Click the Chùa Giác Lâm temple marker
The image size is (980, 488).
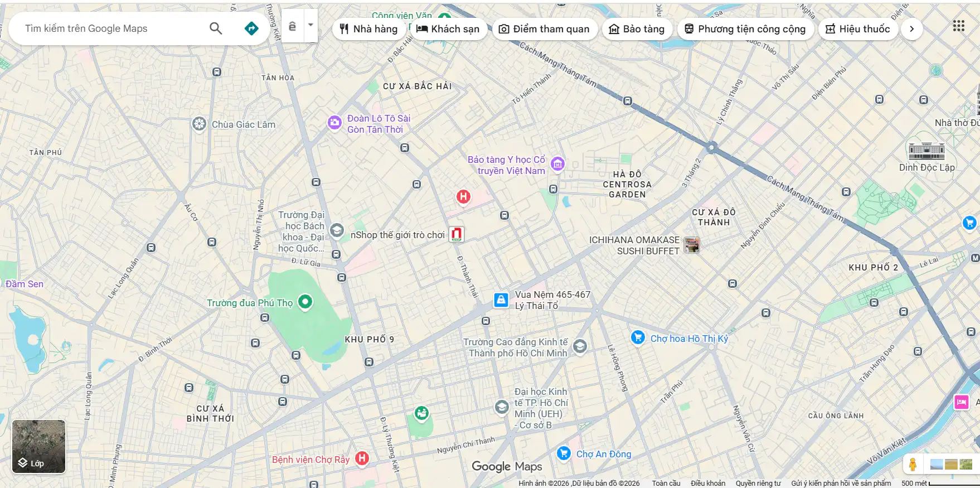(x=199, y=124)
